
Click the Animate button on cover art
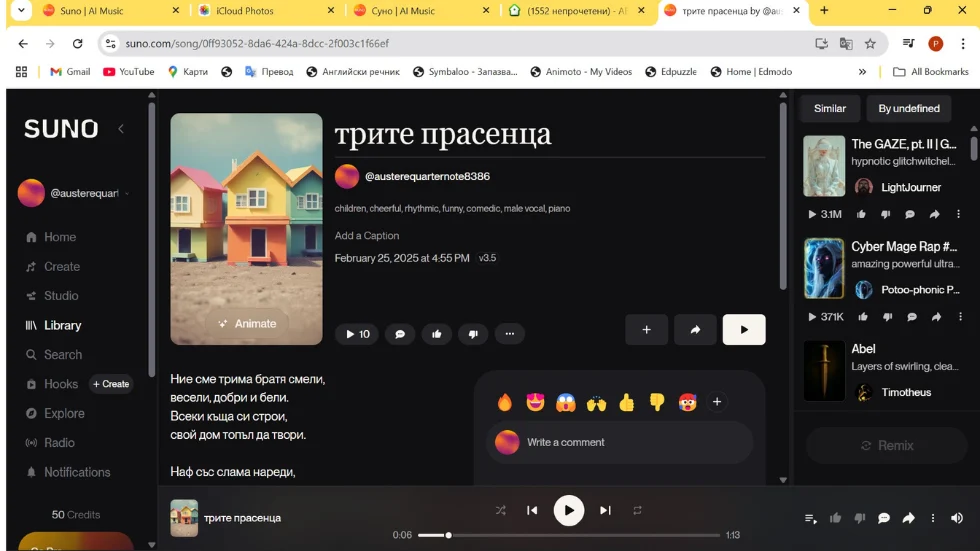[x=247, y=323]
